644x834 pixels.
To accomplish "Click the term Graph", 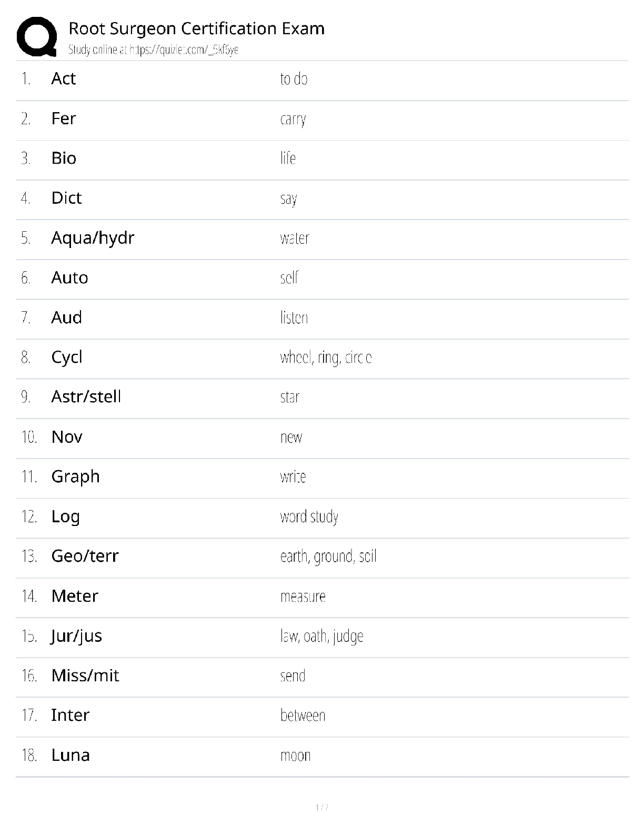I will click(x=75, y=476).
